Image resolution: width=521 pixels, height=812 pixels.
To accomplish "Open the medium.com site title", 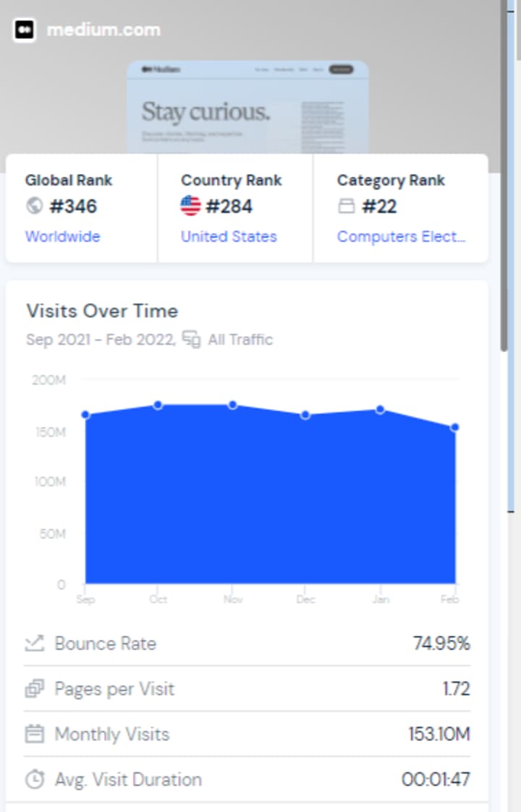I will coord(103,30).
